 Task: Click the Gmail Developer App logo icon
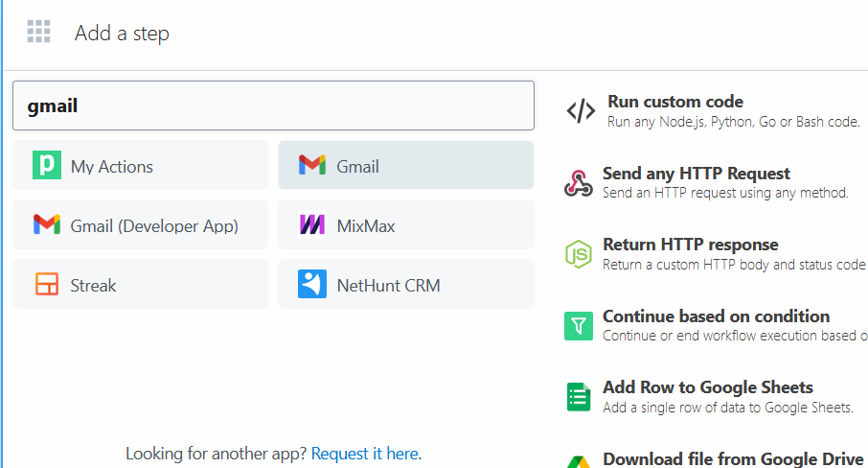click(x=46, y=225)
